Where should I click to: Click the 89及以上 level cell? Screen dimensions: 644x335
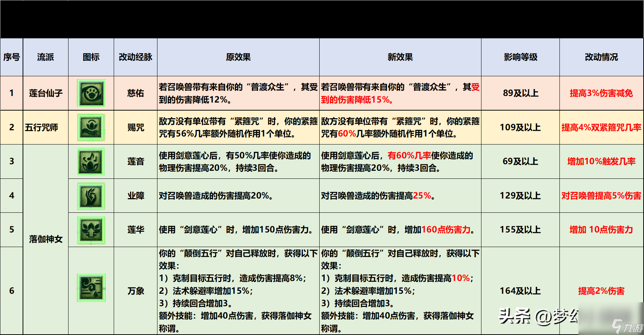520,93
